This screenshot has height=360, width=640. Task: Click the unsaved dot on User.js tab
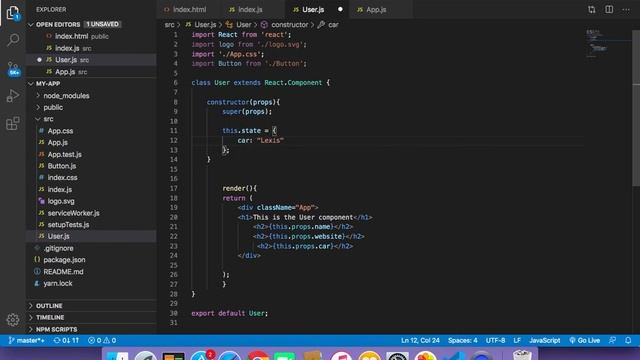(340, 9)
